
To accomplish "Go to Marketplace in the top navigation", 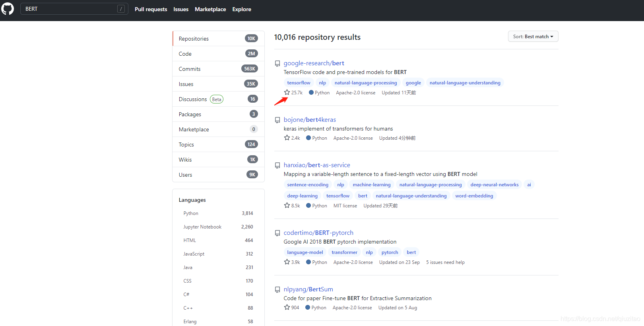I will (210, 9).
